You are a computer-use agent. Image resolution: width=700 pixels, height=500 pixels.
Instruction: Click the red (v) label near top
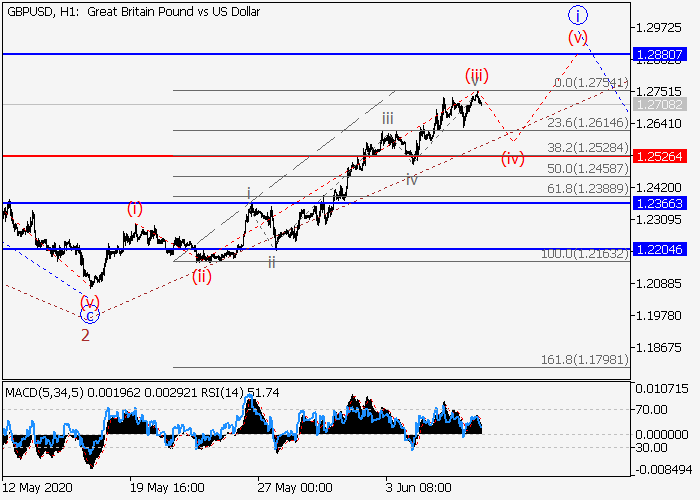coord(578,38)
